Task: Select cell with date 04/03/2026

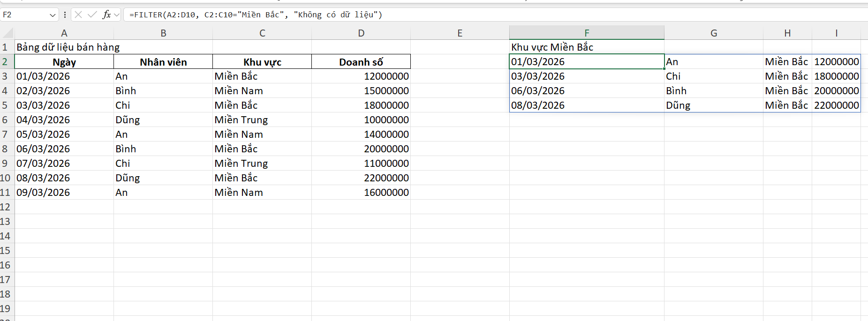Action: point(64,120)
